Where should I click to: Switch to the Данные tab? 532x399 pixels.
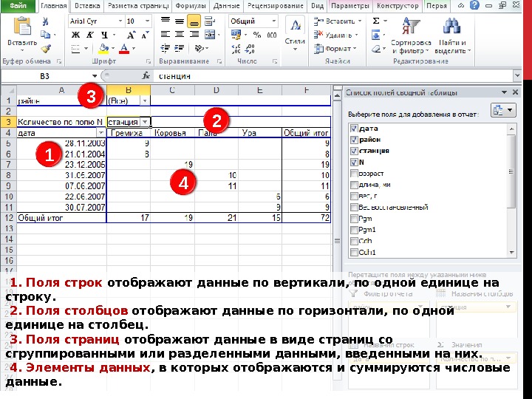point(226,6)
